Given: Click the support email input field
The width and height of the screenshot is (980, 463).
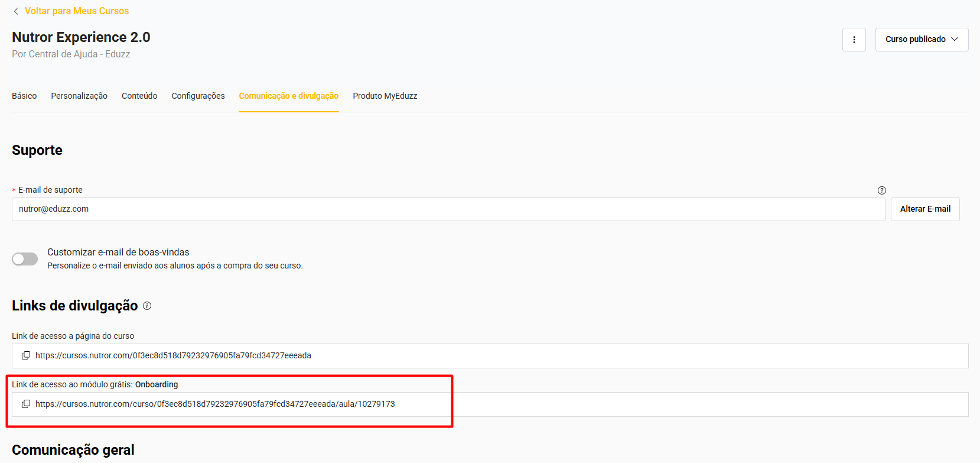Looking at the screenshot, I should 448,209.
